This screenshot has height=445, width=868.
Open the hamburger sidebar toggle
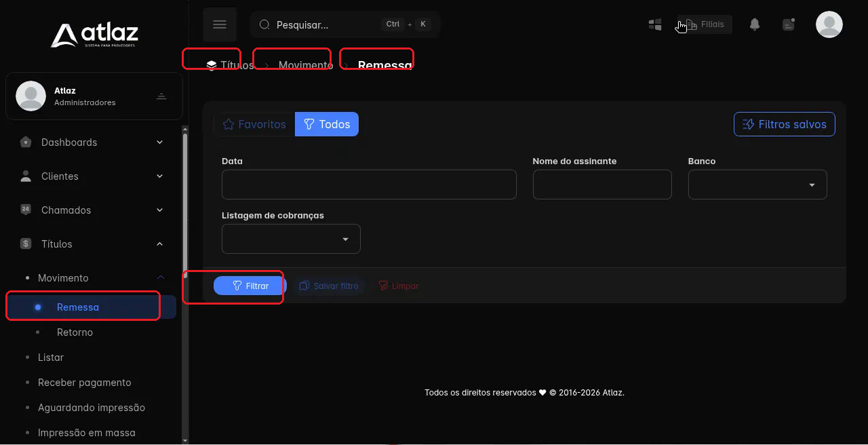[x=220, y=24]
